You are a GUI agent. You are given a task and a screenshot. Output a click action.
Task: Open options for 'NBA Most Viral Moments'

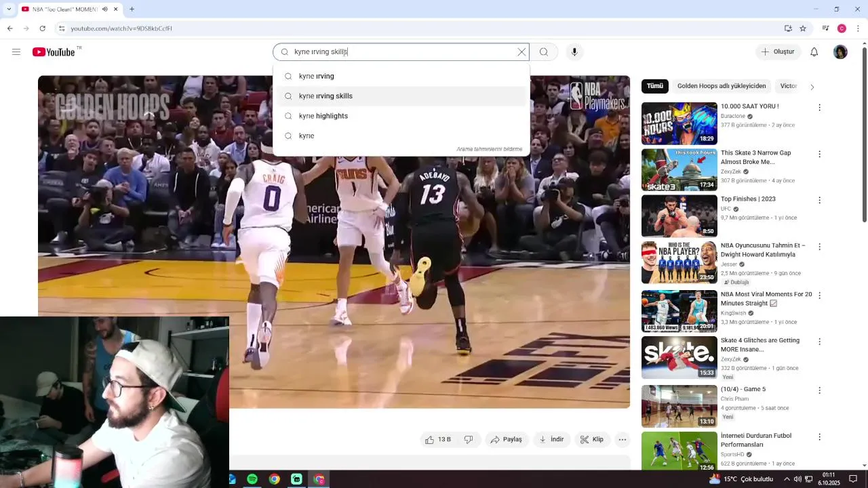819,296
